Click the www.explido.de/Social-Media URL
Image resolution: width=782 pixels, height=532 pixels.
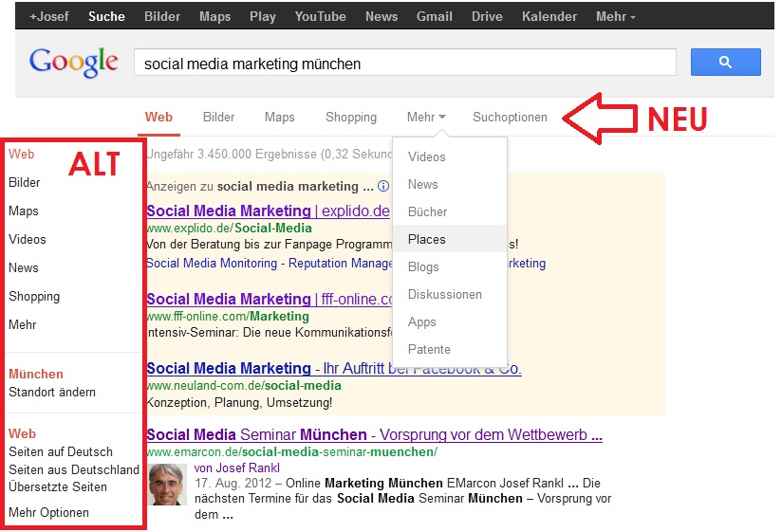click(230, 229)
